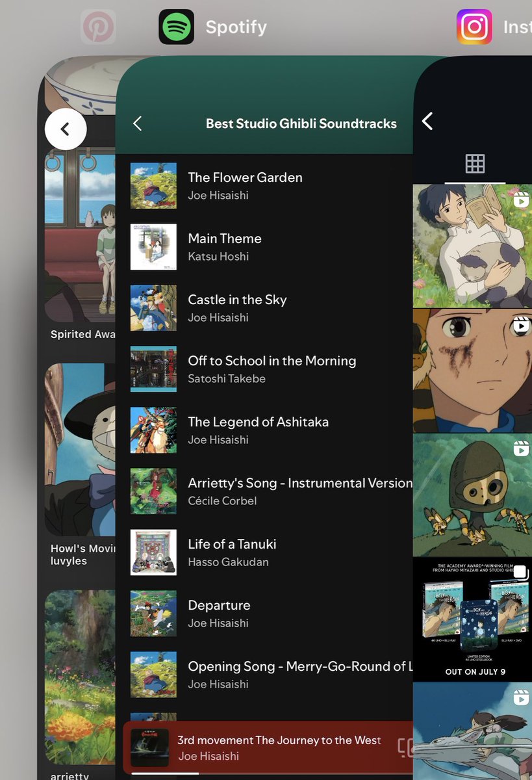Tap the now-playing album thumbnail
Viewport: 532px width, 780px height.
(150, 747)
